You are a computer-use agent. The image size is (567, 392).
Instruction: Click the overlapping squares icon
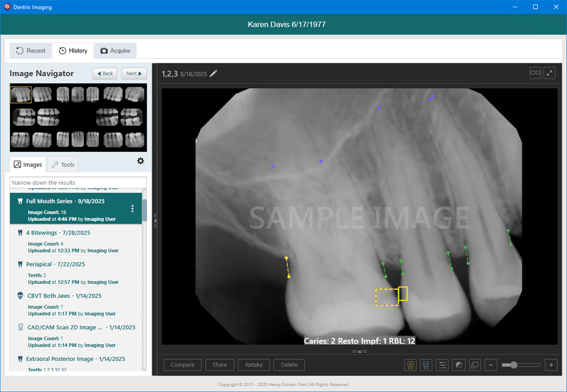[475, 365]
